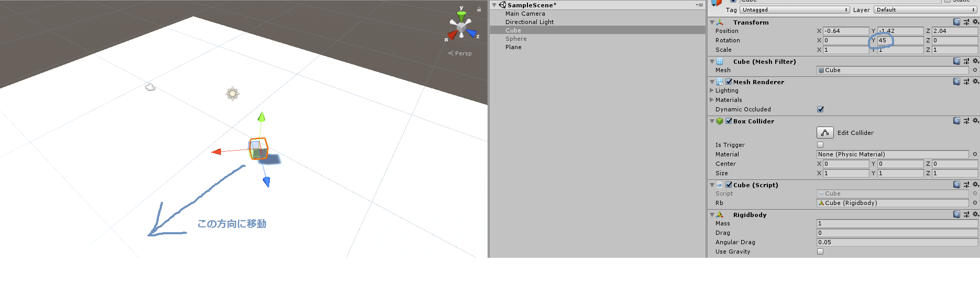980x285 pixels.
Task: Open Transform component help reference icon
Action: (x=956, y=22)
